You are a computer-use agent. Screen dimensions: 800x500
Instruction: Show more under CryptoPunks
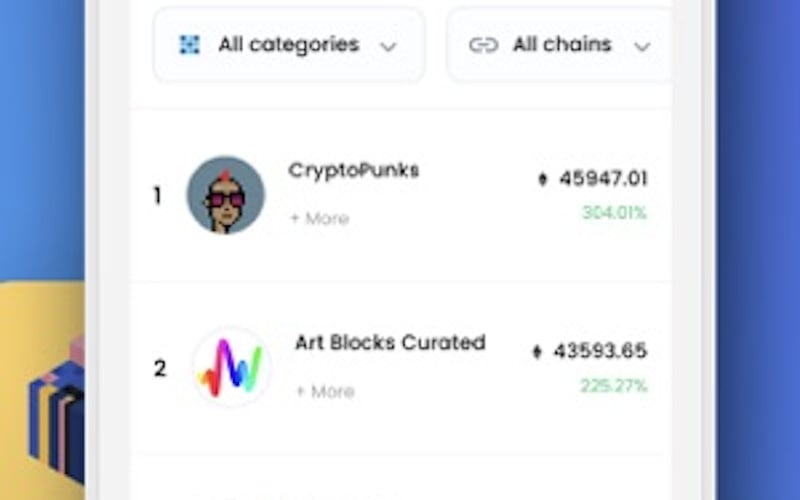(320, 219)
